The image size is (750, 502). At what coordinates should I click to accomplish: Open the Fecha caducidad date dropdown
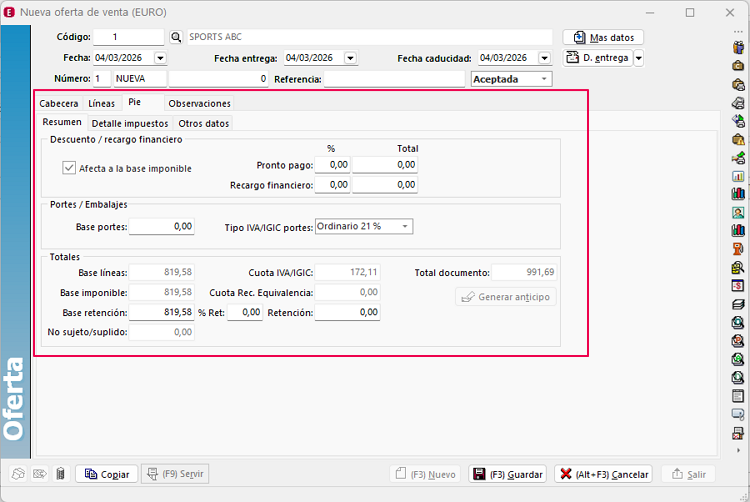544,58
